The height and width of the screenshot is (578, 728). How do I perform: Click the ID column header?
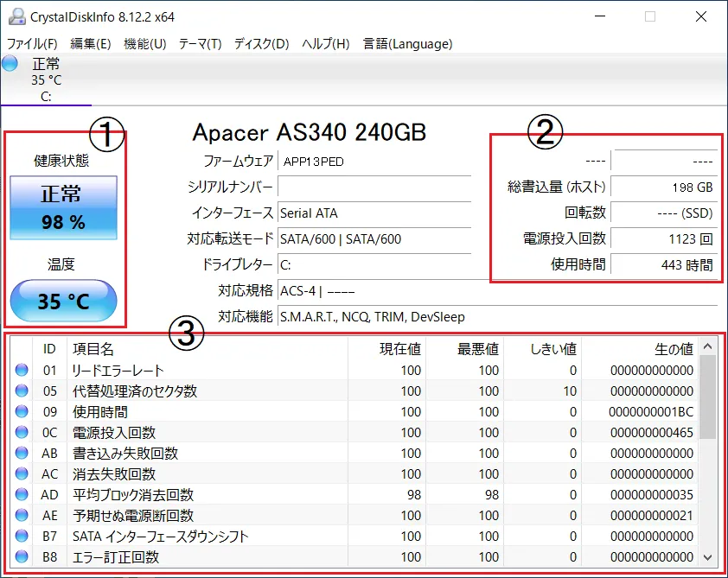point(49,349)
